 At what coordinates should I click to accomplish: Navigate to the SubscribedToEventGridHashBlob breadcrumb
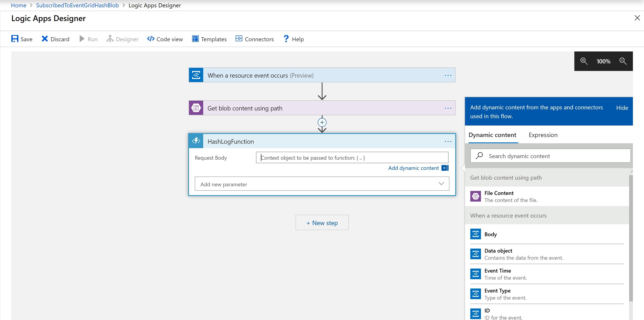77,5
